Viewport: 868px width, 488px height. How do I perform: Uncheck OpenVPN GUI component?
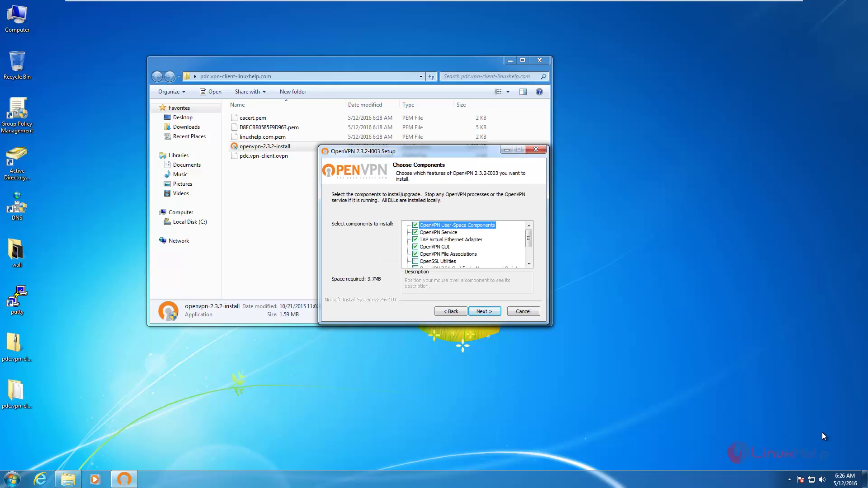point(415,247)
